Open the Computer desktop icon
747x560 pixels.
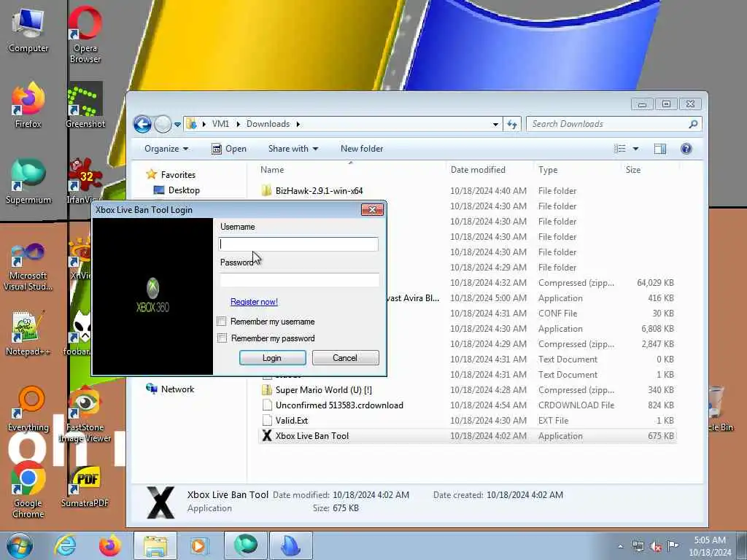click(x=28, y=30)
